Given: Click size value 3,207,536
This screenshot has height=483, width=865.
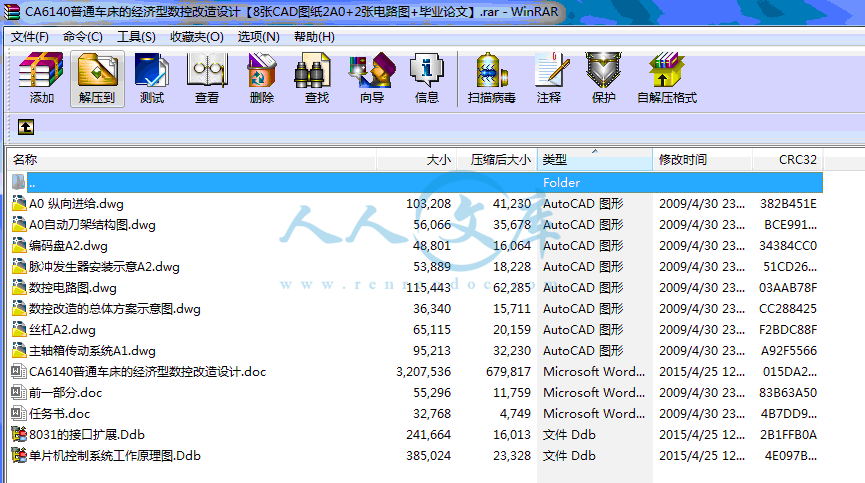Looking at the screenshot, I should pyautogui.click(x=423, y=372).
